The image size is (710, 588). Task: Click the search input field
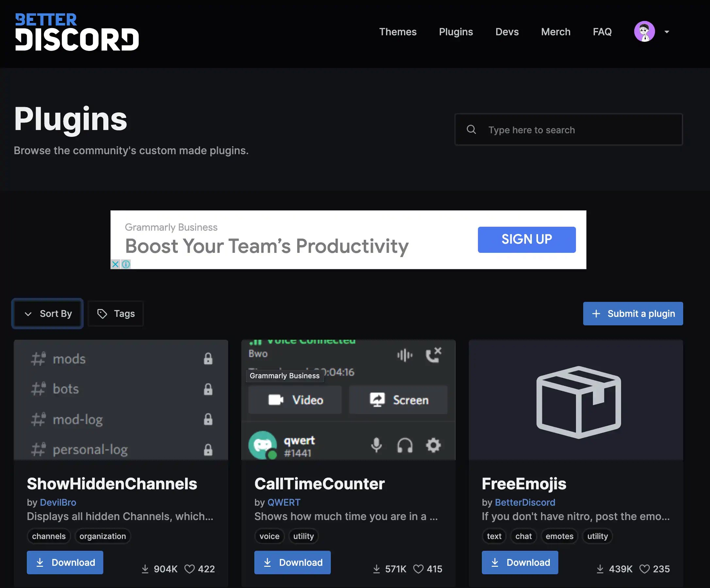tap(568, 129)
